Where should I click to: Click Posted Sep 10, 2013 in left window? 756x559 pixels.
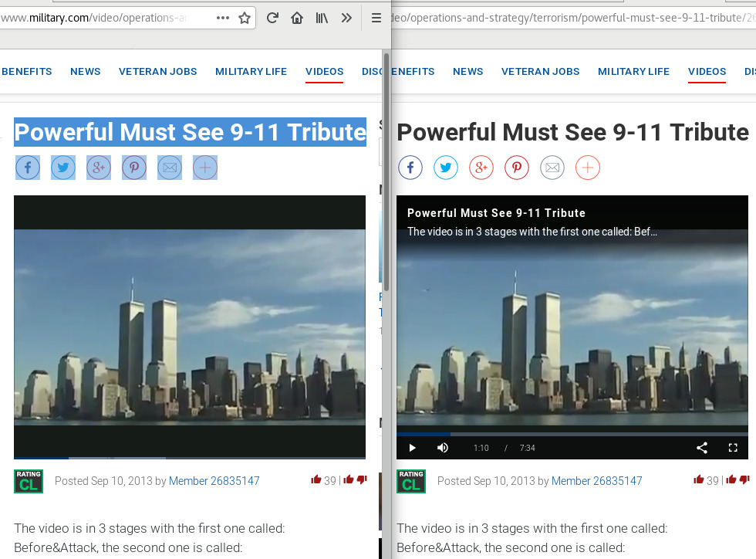(x=103, y=481)
